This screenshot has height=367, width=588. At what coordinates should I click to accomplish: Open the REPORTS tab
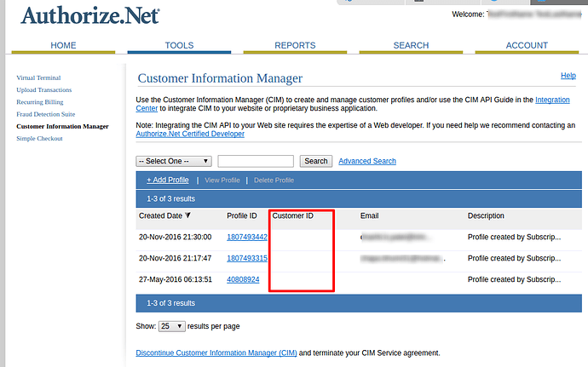pos(295,45)
